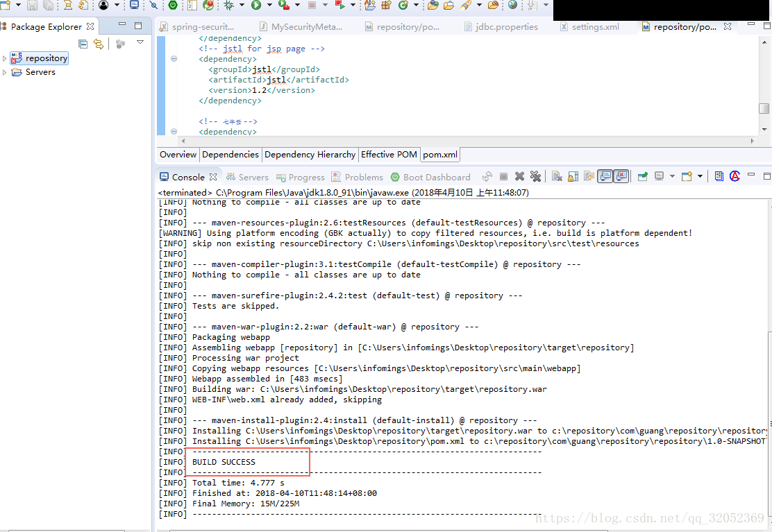772x532 pixels.
Task: Click the New Java Package icon
Action: (387, 5)
